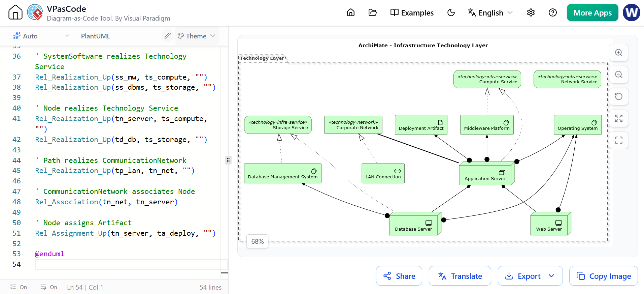Click the VPasCode logo icon

[35, 12]
